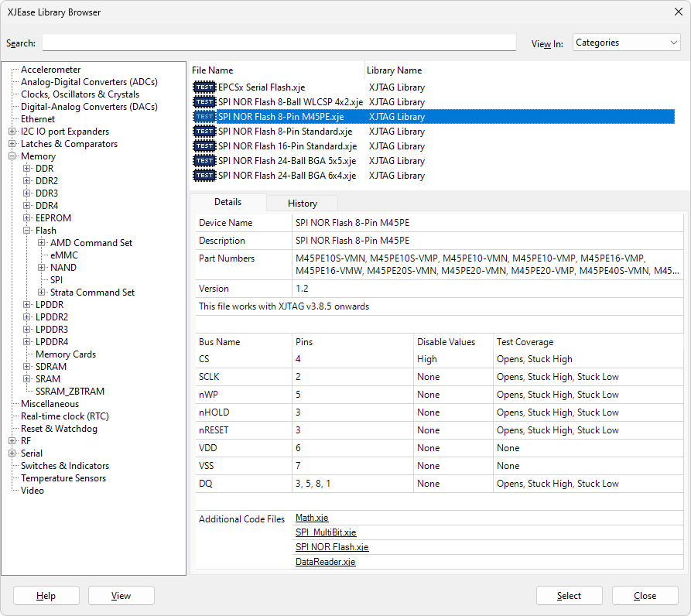Click the icon for SPI NOR Flash 24-Ball BGA 6x4.xje
Image resolution: width=691 pixels, height=616 pixels.
pos(204,176)
